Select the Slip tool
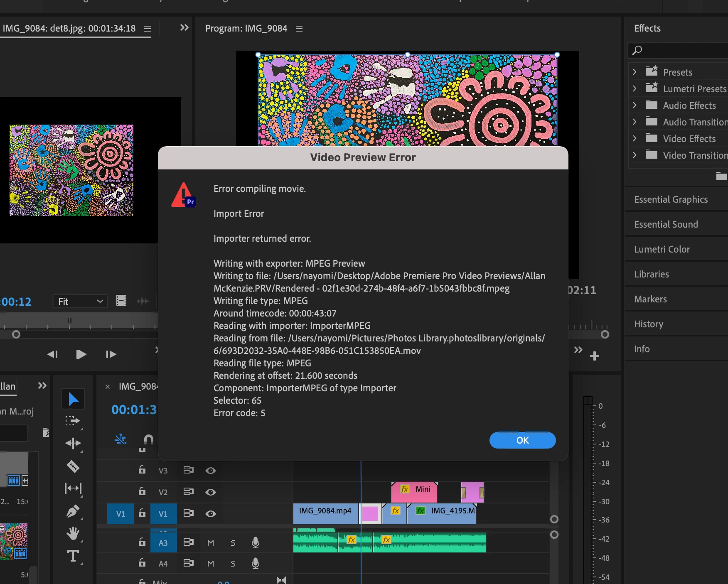 [x=73, y=488]
